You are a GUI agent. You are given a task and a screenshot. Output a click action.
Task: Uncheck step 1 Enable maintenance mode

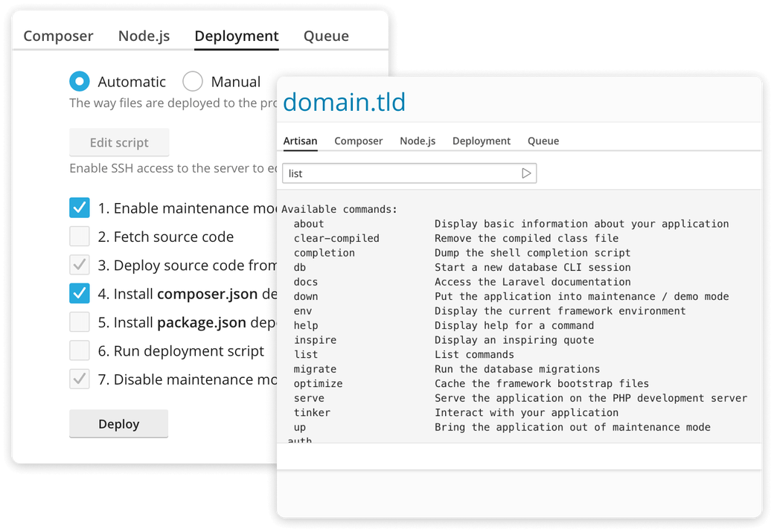[79, 208]
